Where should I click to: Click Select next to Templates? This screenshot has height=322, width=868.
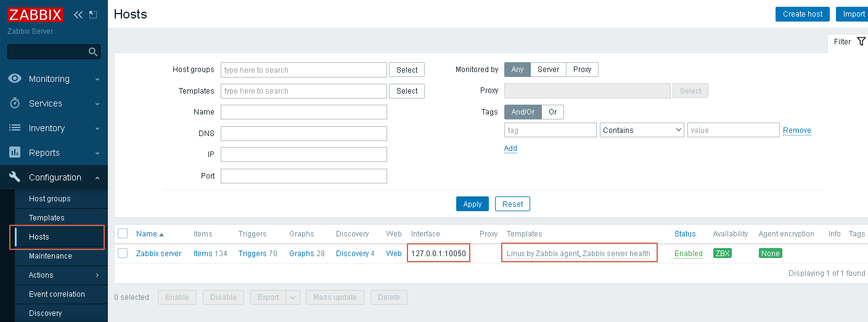tap(407, 91)
